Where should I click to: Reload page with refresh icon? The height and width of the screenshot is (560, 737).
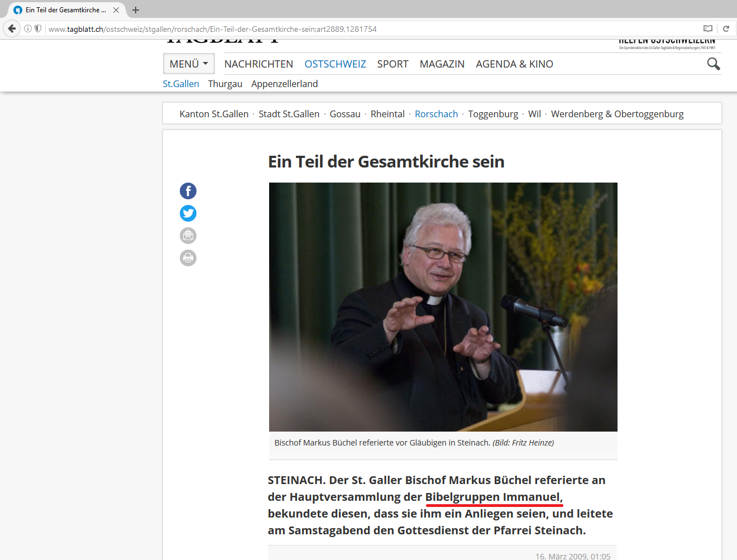(726, 28)
